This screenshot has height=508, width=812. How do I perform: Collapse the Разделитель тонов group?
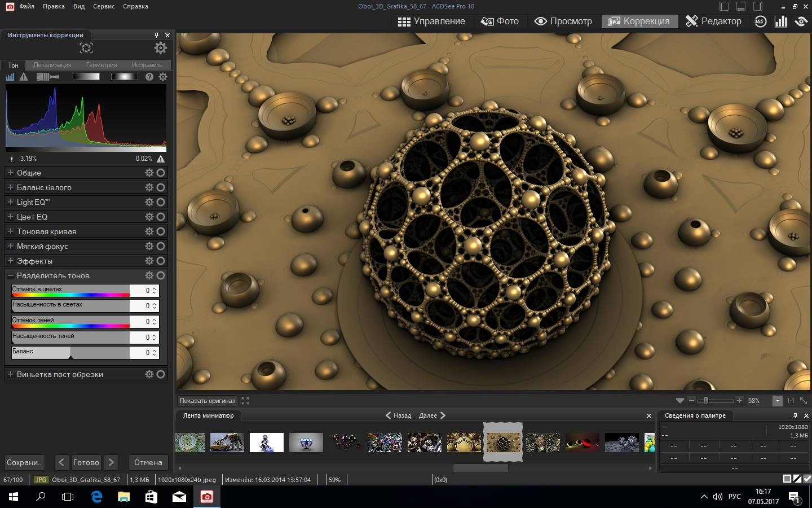point(10,275)
